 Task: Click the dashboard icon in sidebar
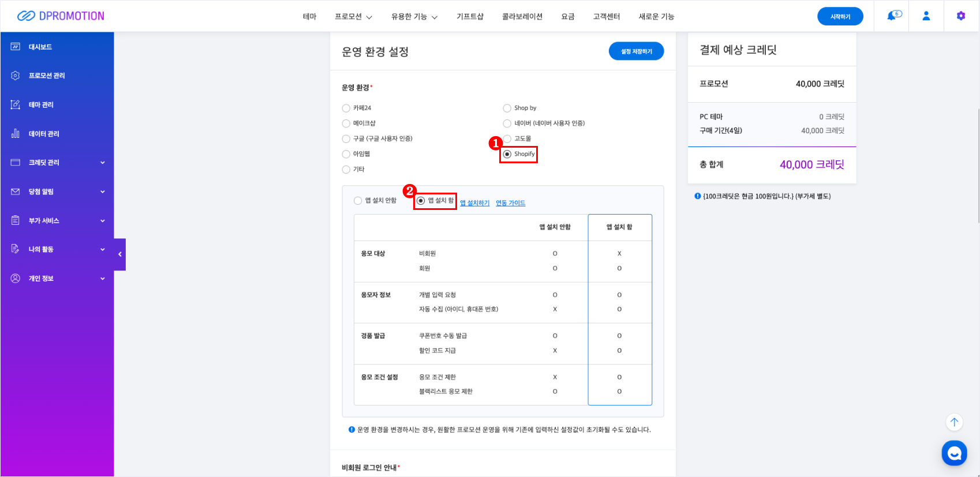[16, 47]
